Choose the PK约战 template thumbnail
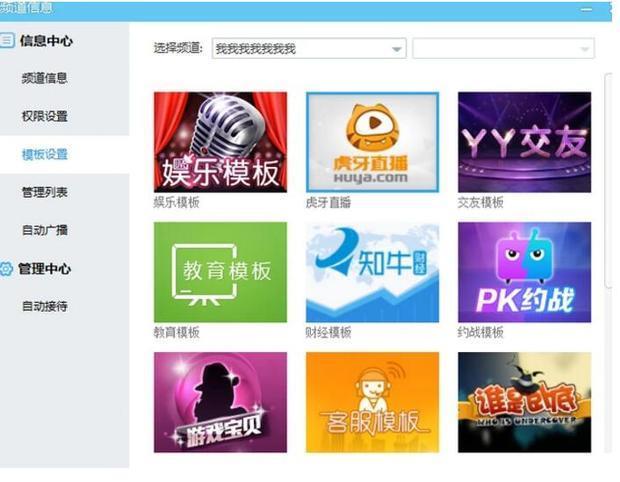This screenshot has width=620, height=482. pos(524,272)
